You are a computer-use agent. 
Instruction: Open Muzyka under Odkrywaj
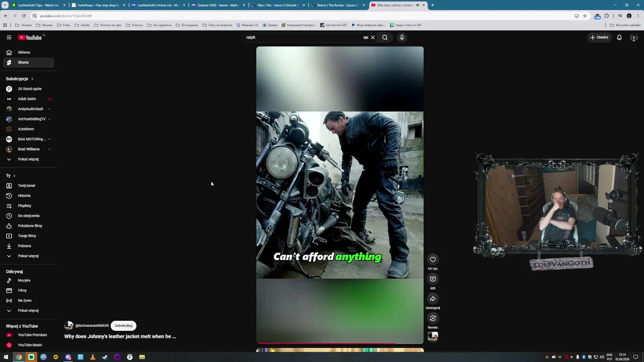[28, 281]
